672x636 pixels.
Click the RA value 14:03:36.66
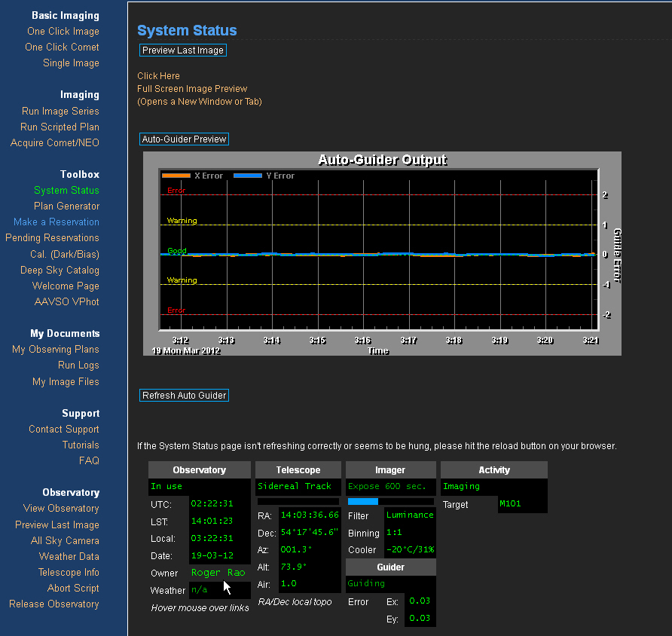point(310,515)
